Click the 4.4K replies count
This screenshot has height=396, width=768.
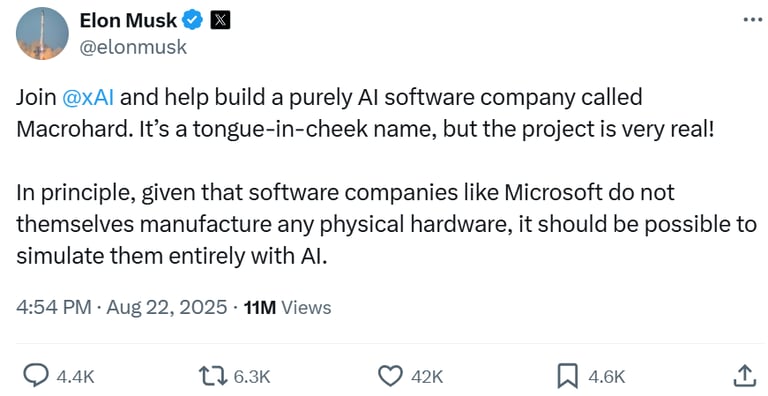(75, 376)
